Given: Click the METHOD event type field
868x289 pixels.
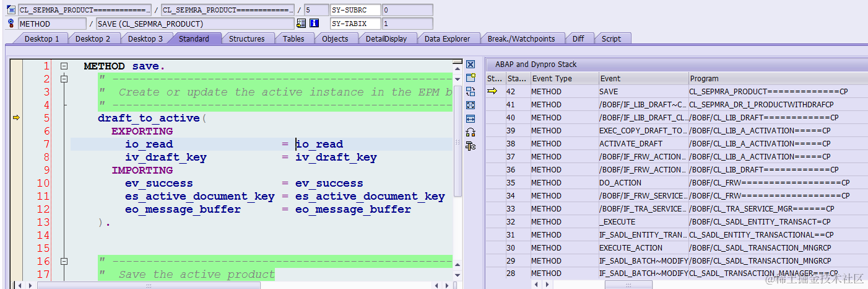Looking at the screenshot, I should pyautogui.click(x=52, y=24).
